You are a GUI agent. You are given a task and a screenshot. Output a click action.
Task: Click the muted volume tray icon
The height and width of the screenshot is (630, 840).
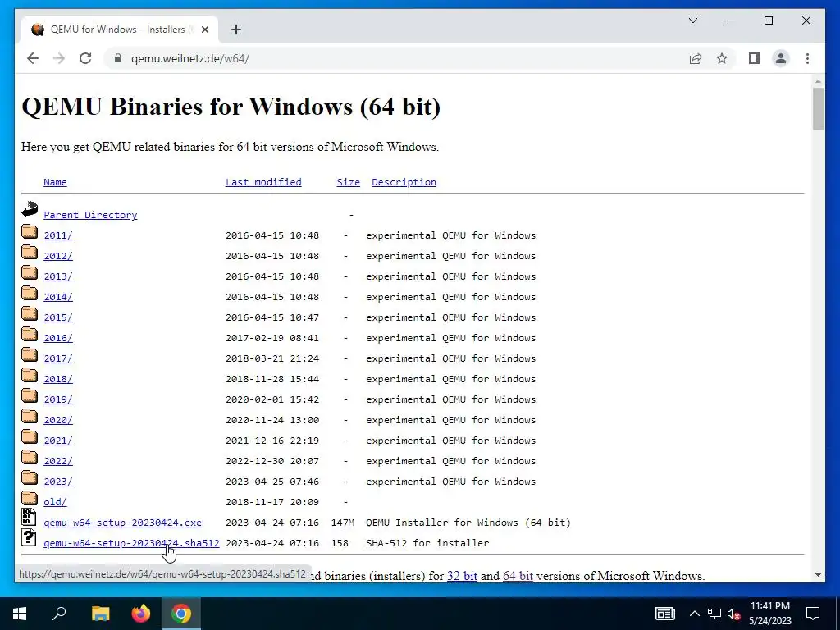click(733, 614)
